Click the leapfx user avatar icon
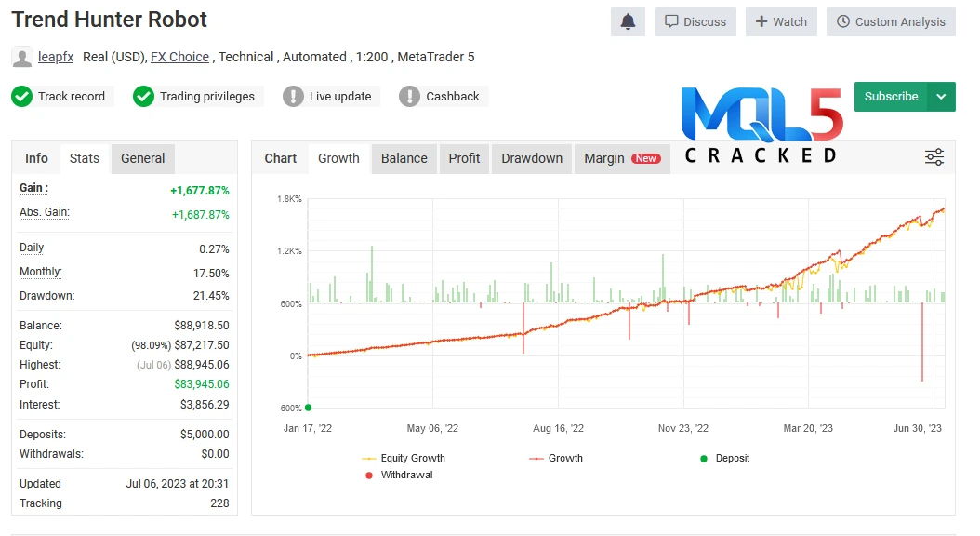 22,58
